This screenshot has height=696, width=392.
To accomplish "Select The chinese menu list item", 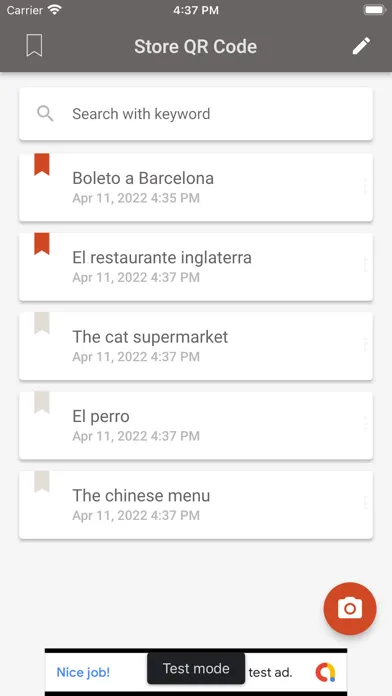I will coord(196,505).
